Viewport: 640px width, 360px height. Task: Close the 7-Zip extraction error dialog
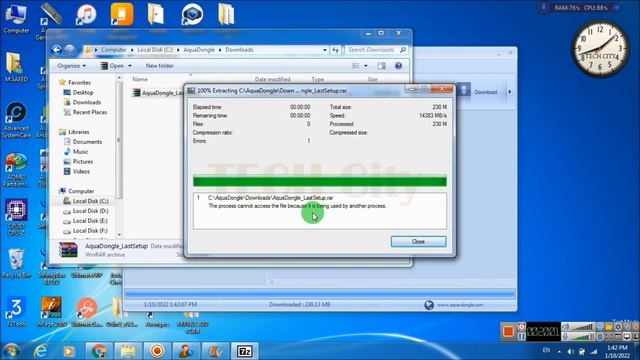point(418,242)
